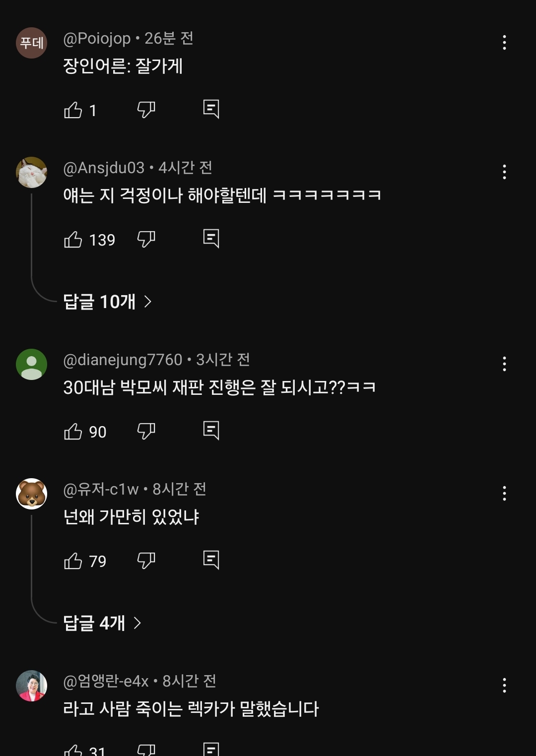Open @Ansjdu03's channel via username
The height and width of the screenshot is (756, 536).
104,168
